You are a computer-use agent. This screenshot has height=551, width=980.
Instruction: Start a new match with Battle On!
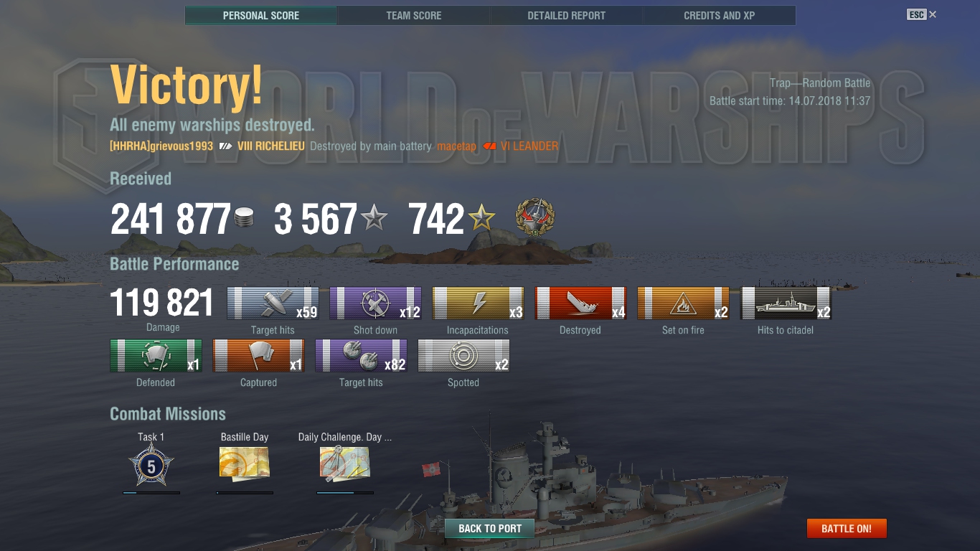(847, 529)
